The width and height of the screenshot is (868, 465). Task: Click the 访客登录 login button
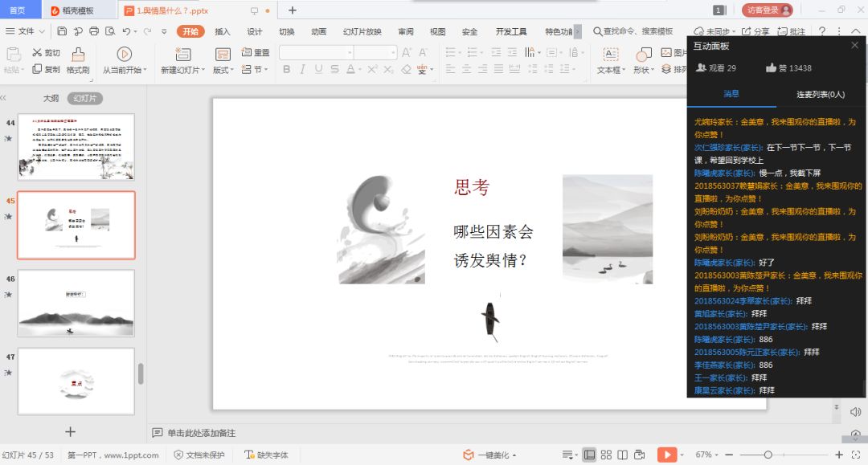[768, 10]
